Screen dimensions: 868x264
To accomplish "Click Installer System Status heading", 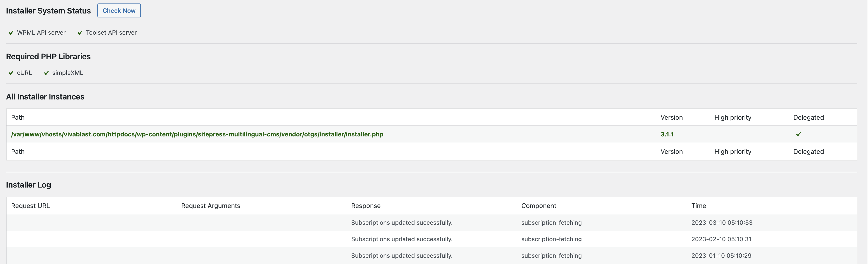I will click(x=48, y=11).
